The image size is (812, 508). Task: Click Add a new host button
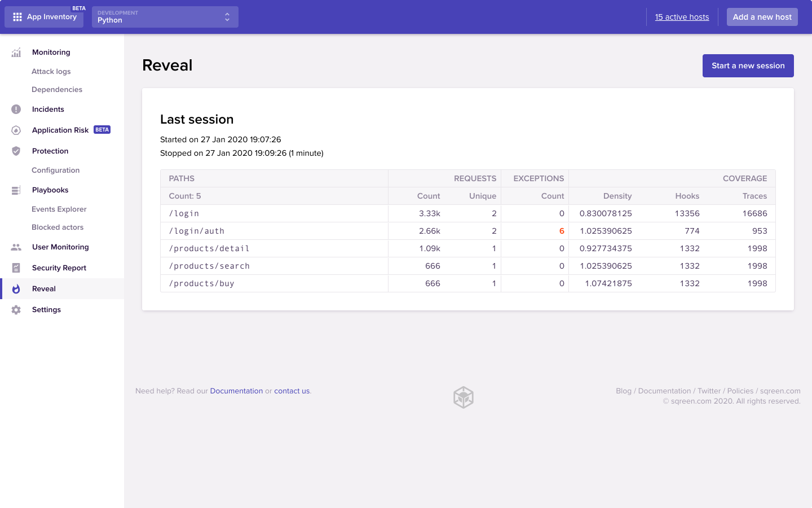(762, 17)
